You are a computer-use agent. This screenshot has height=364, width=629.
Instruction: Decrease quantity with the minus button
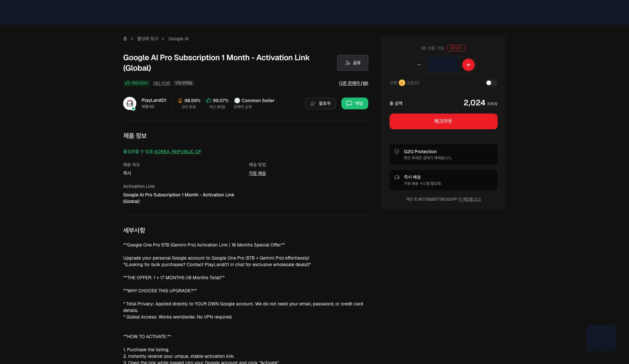pos(419,65)
